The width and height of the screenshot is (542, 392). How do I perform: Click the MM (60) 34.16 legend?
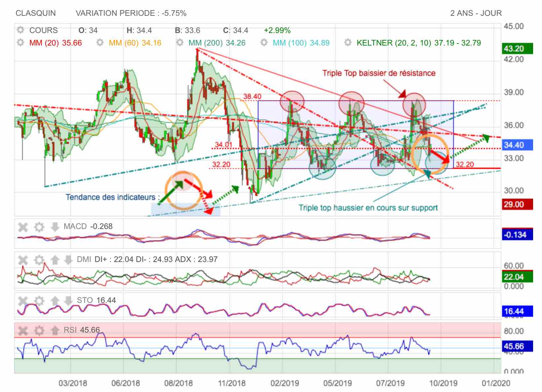135,43
